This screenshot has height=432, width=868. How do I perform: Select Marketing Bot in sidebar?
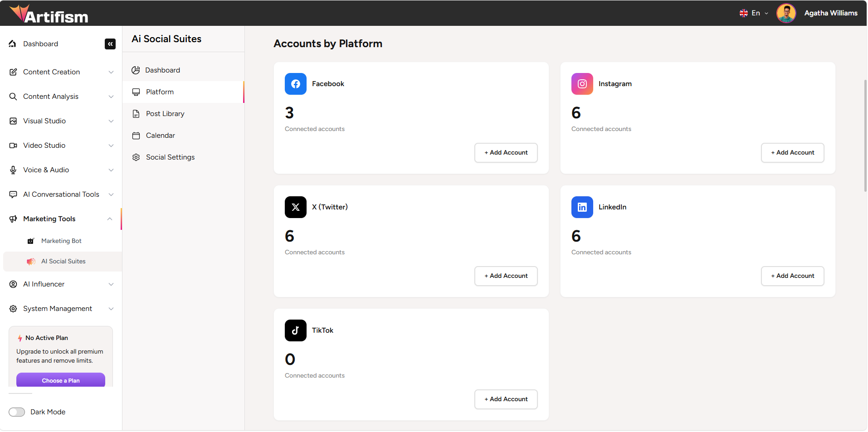coord(61,241)
